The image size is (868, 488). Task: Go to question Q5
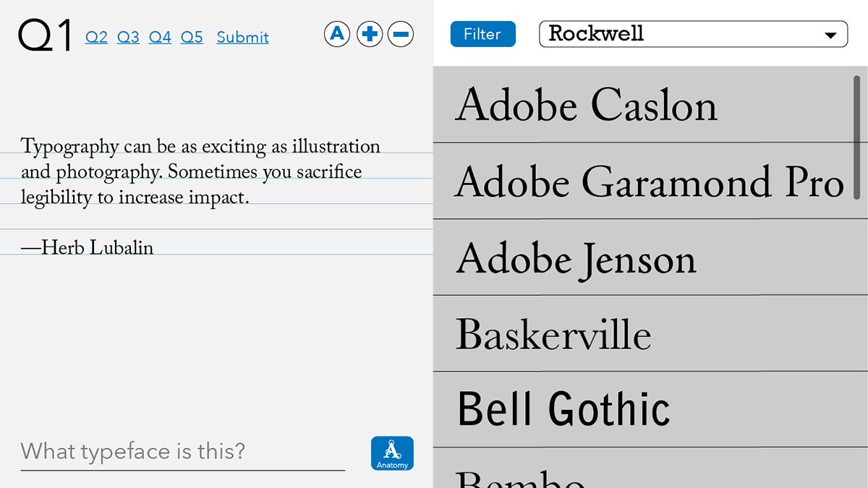192,37
